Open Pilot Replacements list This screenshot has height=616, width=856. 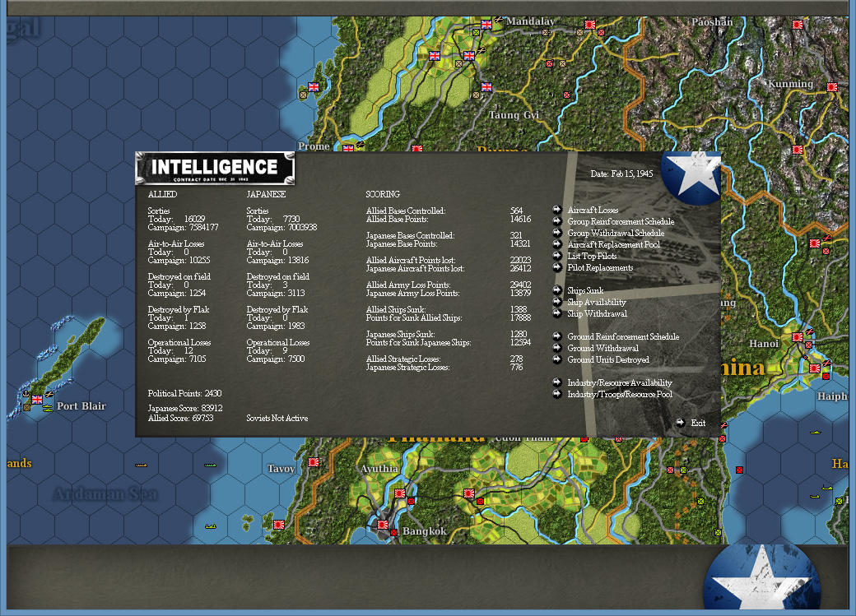pyautogui.click(x=600, y=267)
